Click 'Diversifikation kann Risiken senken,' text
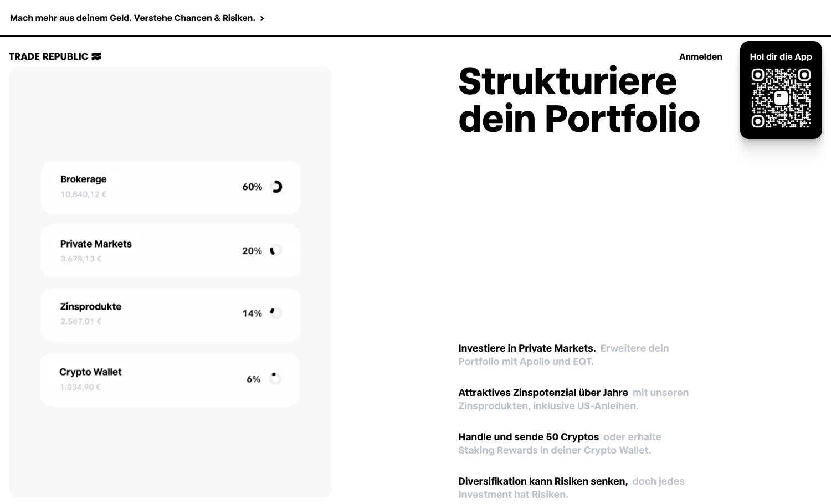 [543, 481]
